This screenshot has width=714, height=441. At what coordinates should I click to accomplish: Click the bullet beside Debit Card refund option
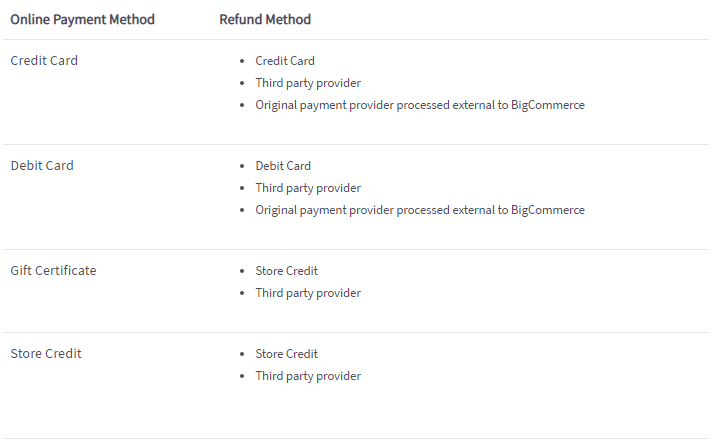tap(243, 167)
